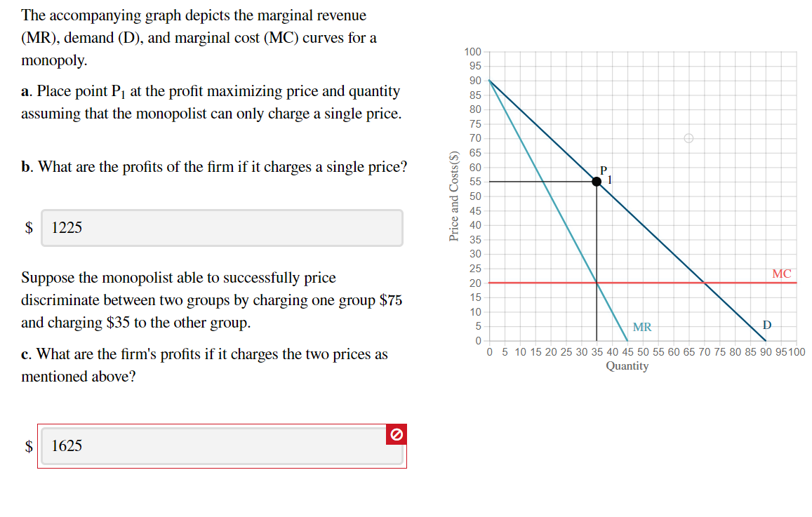Click the MC label on the graph
Image resolution: width=812 pixels, height=517 pixels.
tap(782, 274)
